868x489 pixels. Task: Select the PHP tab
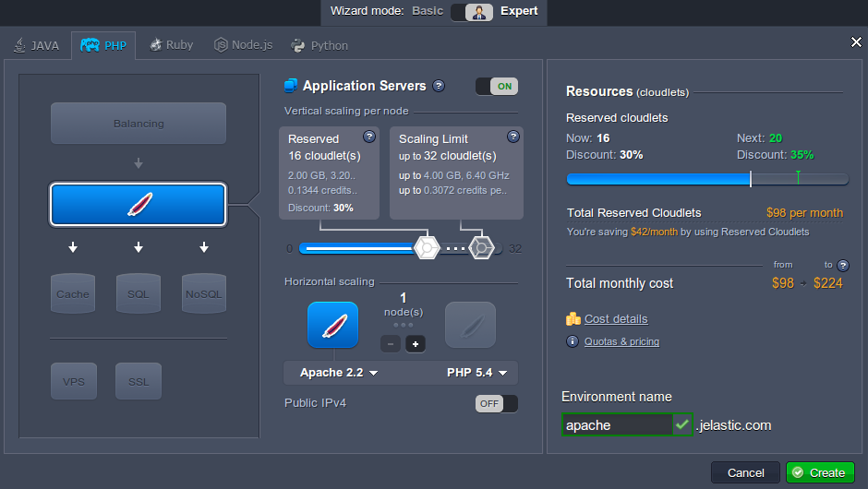click(103, 45)
